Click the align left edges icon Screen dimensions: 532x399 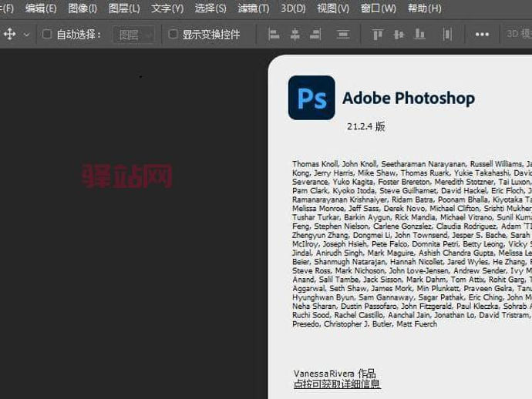pos(274,34)
